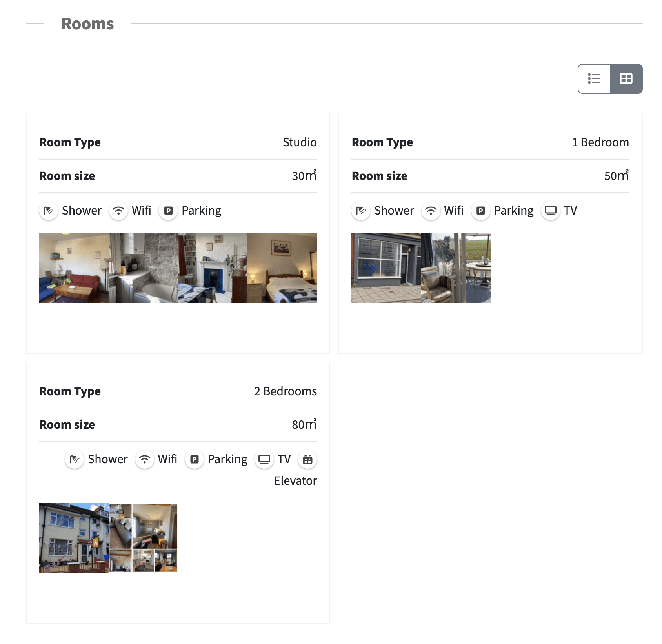662x644 pixels.
Task: Click the 2 Bedrooms TV icon
Action: tap(264, 460)
